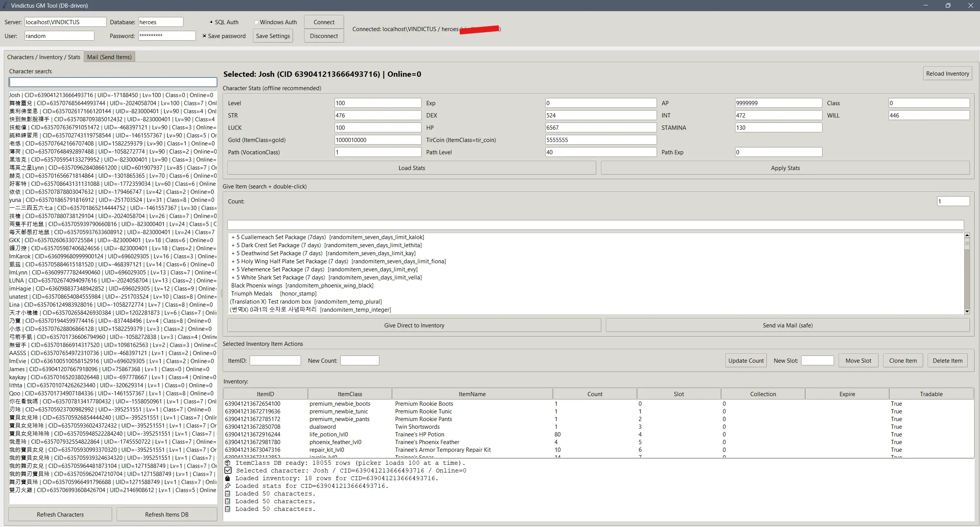Focus the Character search field
Screen dimensions: 980x527
click(x=113, y=82)
